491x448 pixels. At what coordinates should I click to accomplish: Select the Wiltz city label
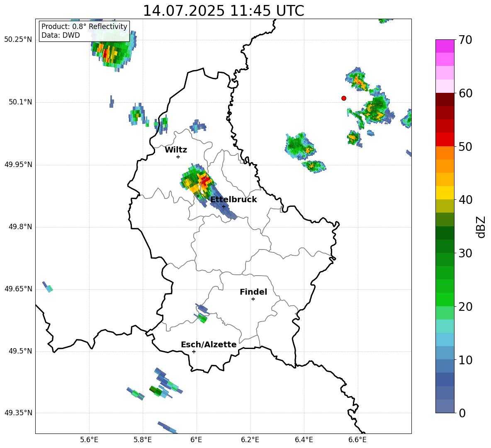(176, 150)
